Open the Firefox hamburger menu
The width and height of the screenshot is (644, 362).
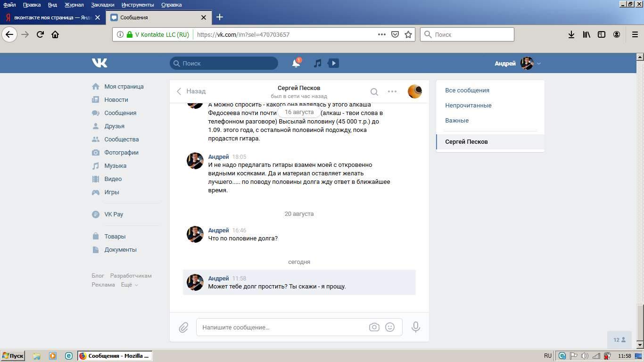(635, 34)
